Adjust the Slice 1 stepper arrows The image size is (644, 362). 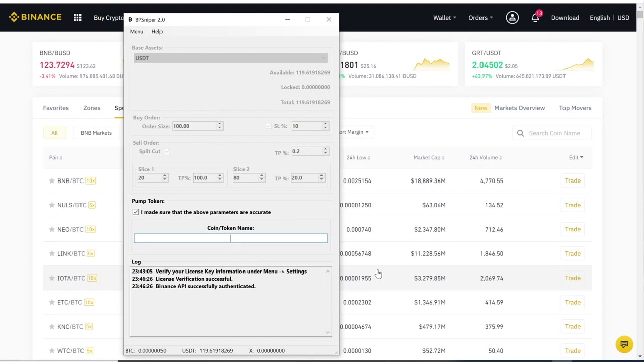164,178
